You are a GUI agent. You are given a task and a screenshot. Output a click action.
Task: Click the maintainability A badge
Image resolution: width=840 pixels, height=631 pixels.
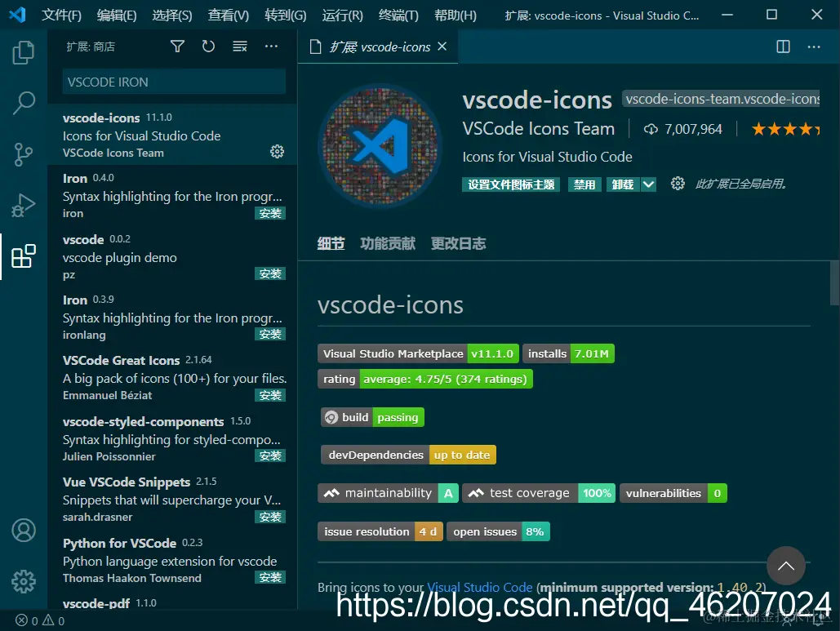389,493
